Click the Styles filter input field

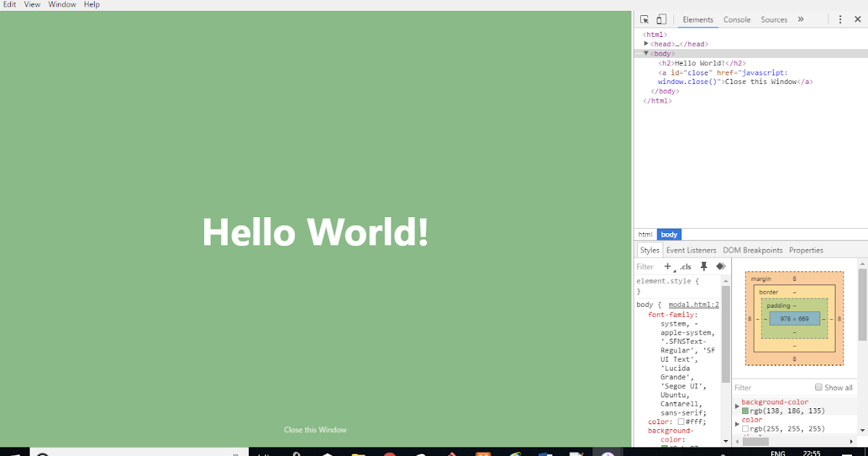644,266
